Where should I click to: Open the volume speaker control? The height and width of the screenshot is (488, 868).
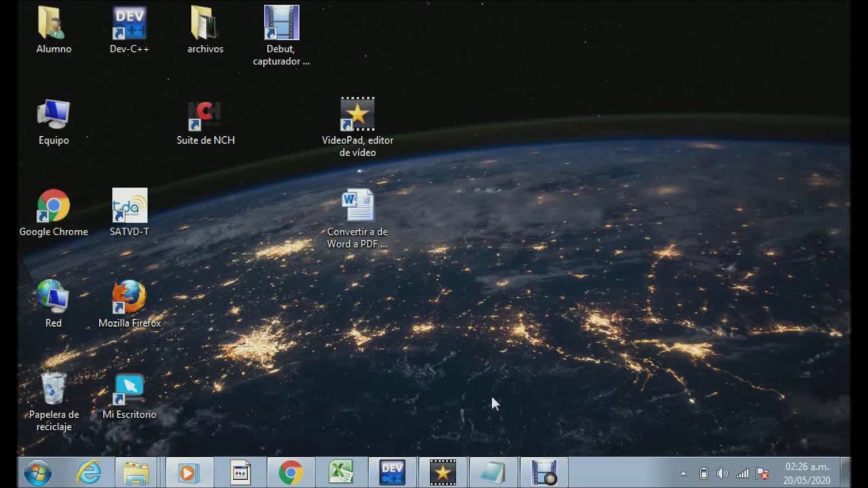tap(722, 474)
